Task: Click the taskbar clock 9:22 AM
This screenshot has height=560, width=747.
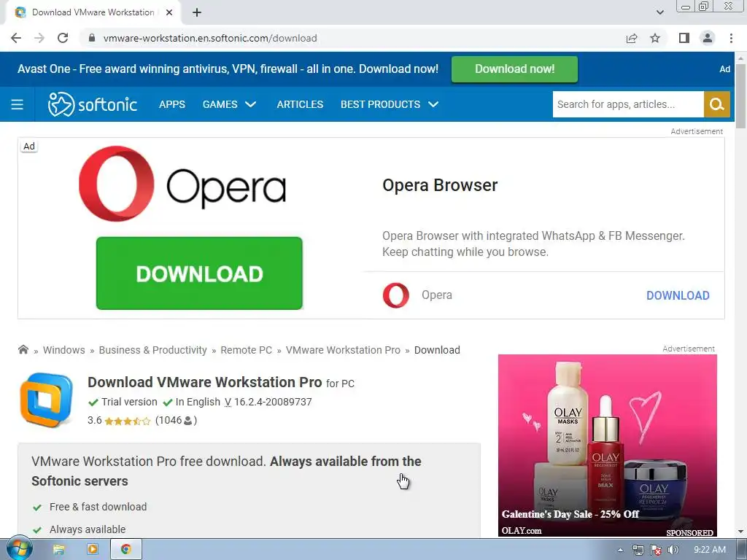Action: click(709, 550)
